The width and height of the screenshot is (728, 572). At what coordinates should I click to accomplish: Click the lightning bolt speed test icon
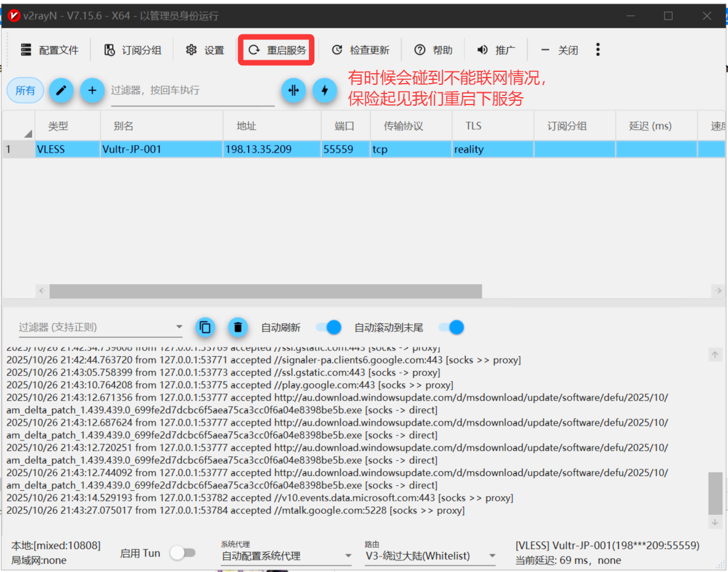click(x=324, y=90)
